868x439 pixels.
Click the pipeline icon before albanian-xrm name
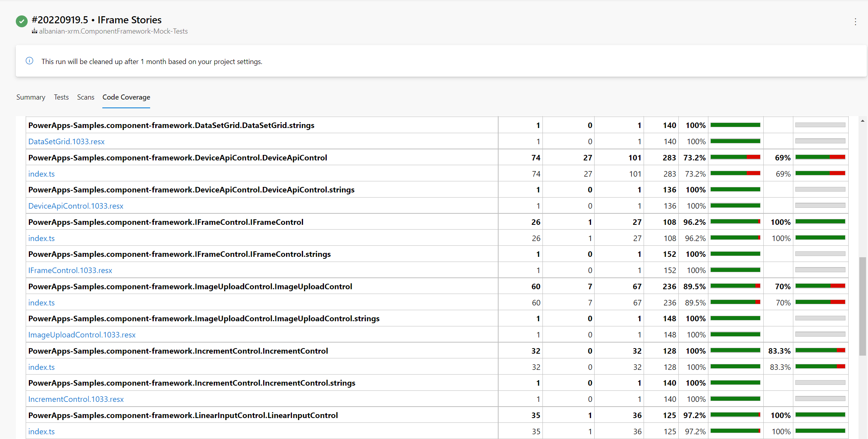(34, 31)
